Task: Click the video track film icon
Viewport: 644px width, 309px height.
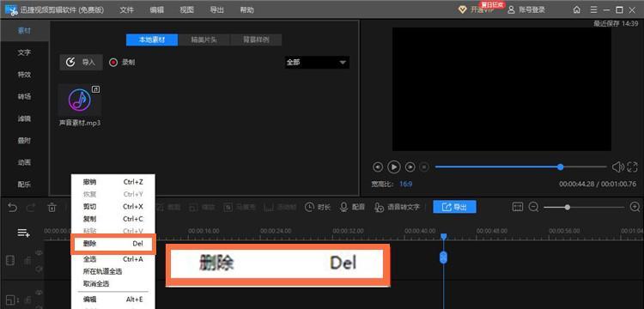Action: [x=10, y=260]
